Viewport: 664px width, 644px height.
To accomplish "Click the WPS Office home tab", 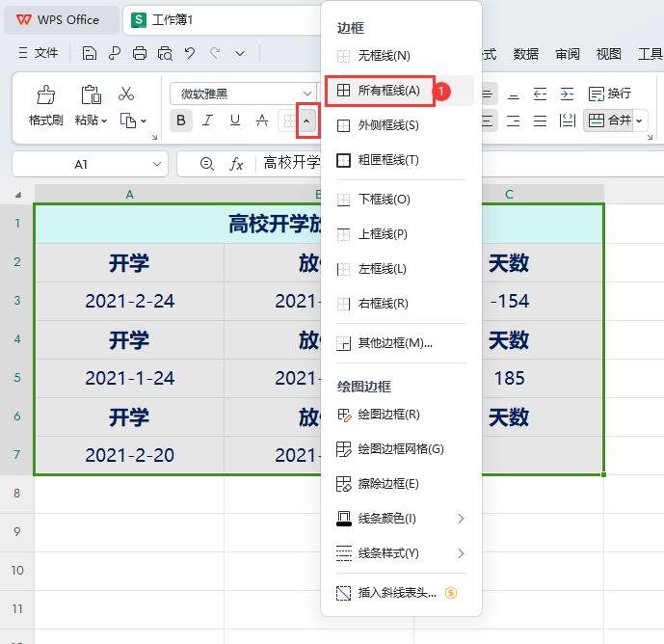I will [x=61, y=20].
